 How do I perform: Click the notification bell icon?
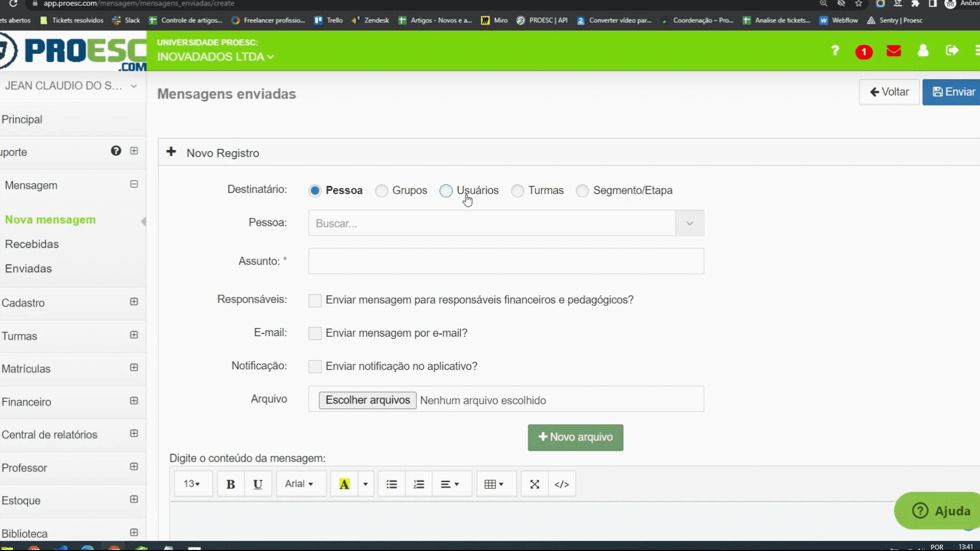click(864, 51)
